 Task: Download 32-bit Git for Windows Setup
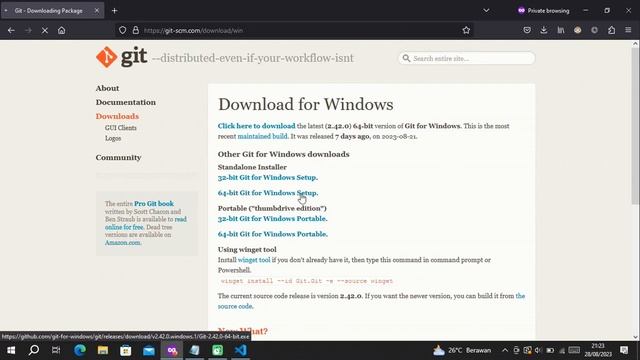pos(268,178)
